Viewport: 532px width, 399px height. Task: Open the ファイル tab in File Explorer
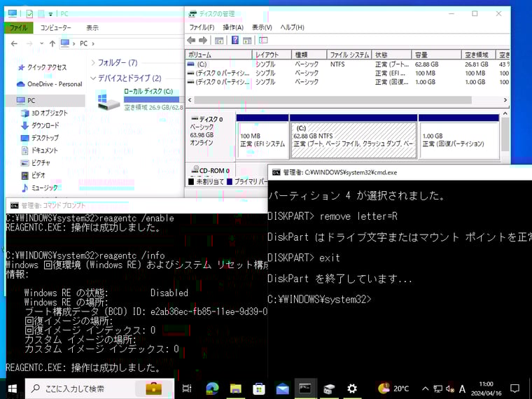pos(19,28)
